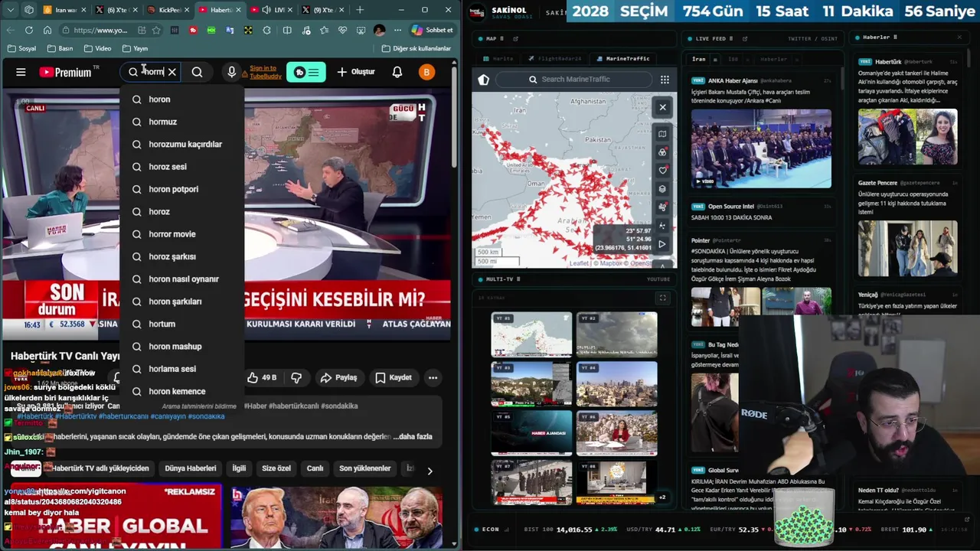
Task: Select 'Canlı' filter chip
Action: point(315,468)
